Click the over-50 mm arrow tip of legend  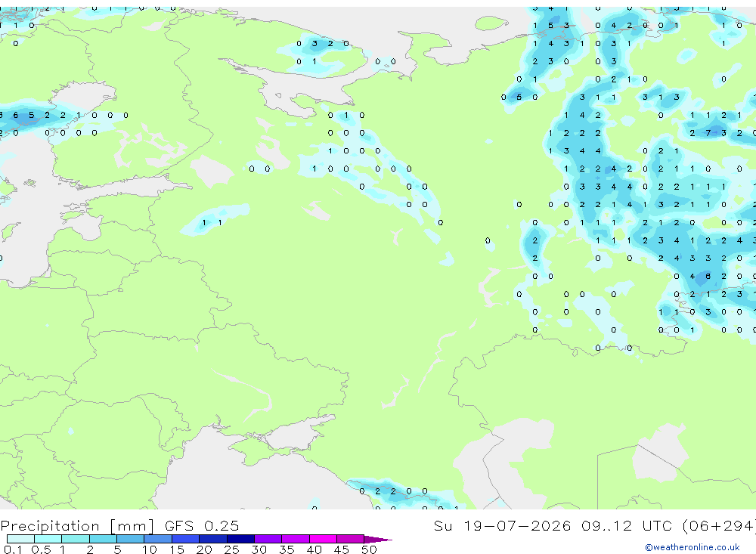378,539
